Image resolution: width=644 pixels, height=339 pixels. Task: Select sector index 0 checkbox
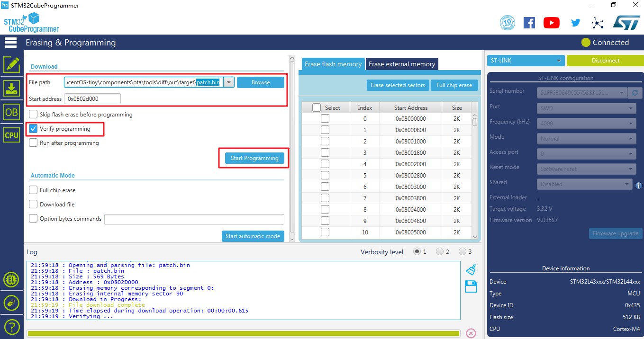click(x=325, y=118)
